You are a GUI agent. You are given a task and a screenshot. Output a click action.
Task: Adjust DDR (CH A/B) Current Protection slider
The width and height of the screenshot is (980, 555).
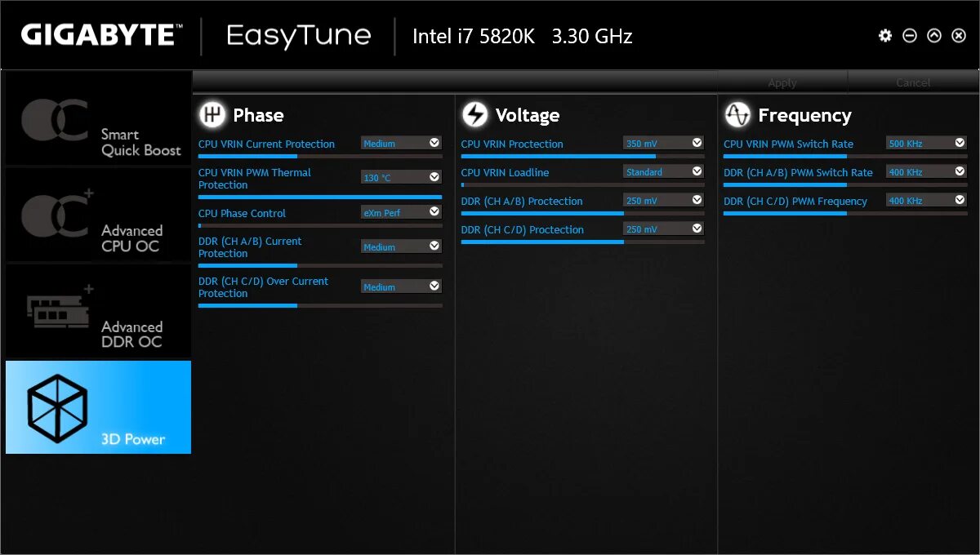320,265
